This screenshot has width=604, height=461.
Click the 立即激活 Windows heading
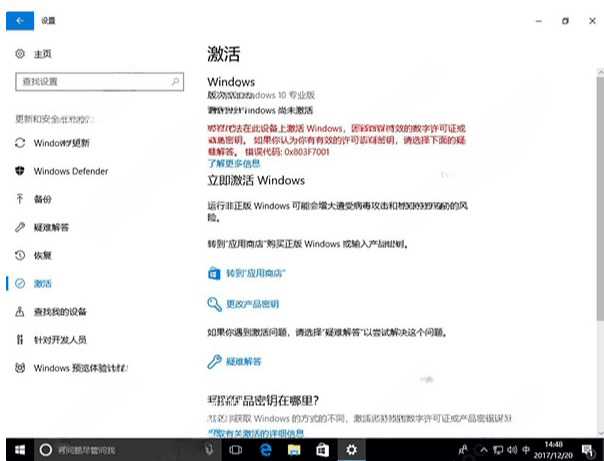point(256,180)
